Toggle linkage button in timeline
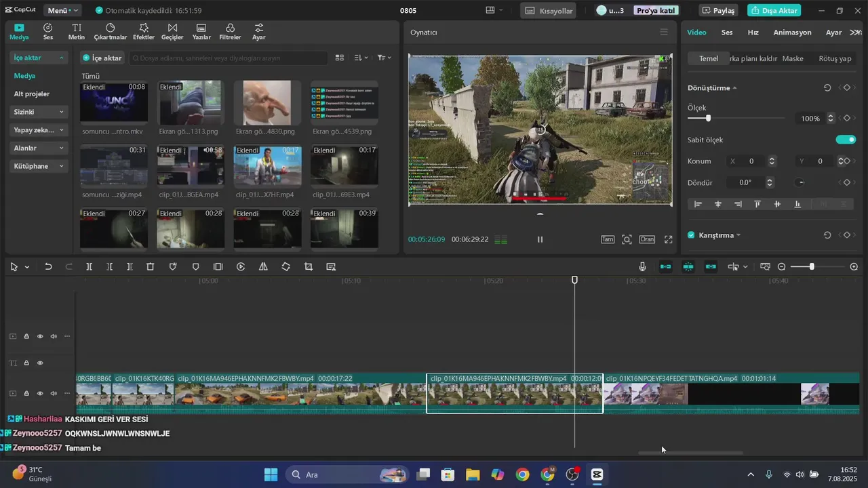868x488 pixels. coord(711,267)
